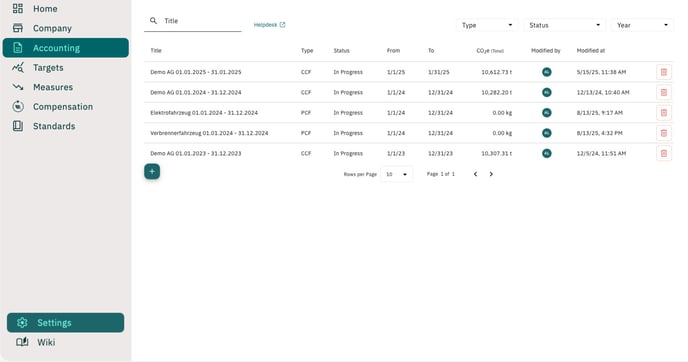Delete the Demo AG 2023 accounting row
This screenshot has height=362, width=688.
(x=663, y=153)
